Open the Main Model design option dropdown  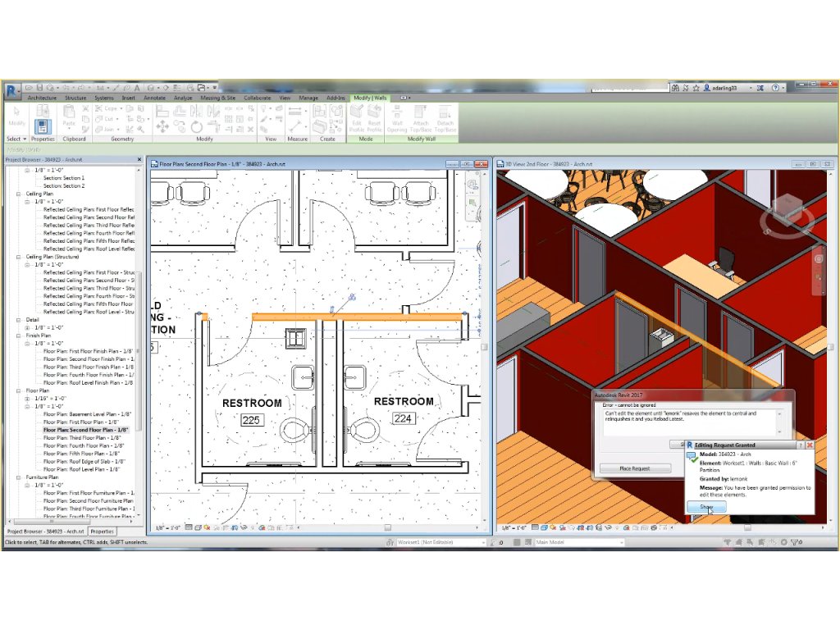(x=580, y=542)
